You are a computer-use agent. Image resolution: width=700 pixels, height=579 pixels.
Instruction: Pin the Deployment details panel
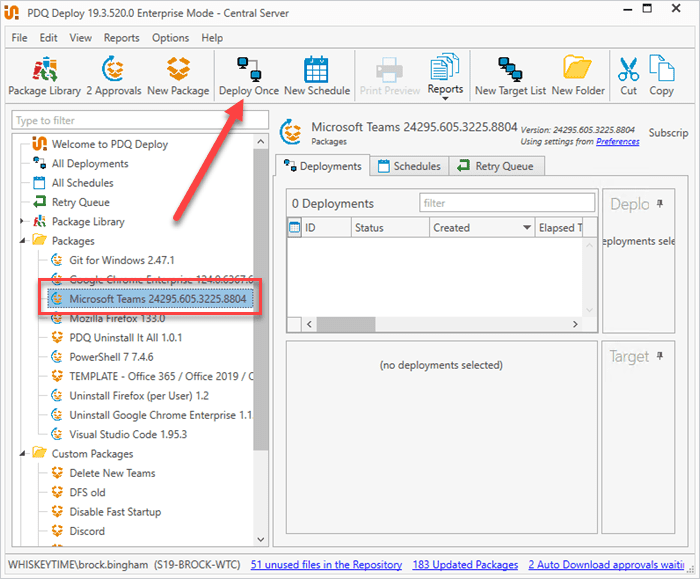pos(660,204)
